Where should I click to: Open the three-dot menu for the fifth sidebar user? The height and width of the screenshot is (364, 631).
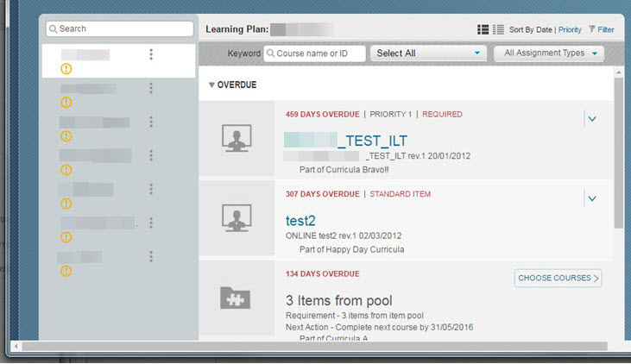151,189
